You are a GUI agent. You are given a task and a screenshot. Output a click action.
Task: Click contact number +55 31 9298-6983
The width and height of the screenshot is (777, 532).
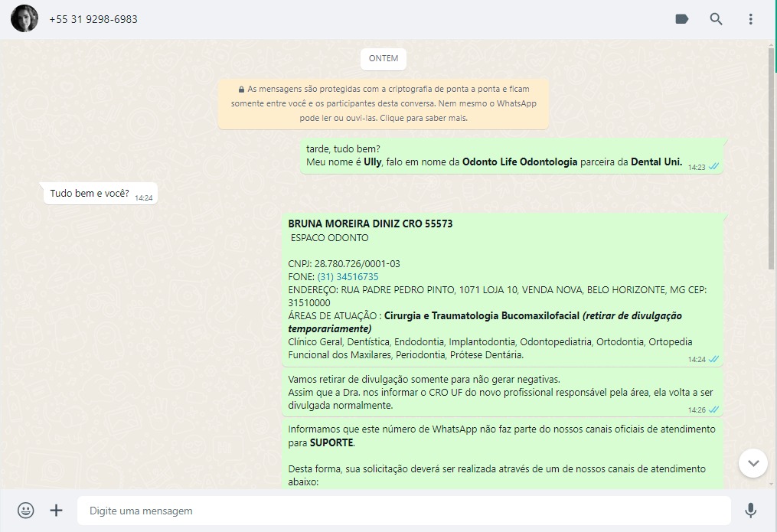click(x=93, y=19)
